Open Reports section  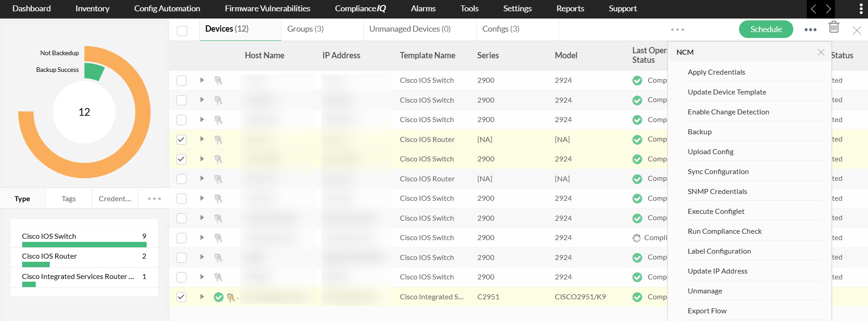tap(570, 9)
